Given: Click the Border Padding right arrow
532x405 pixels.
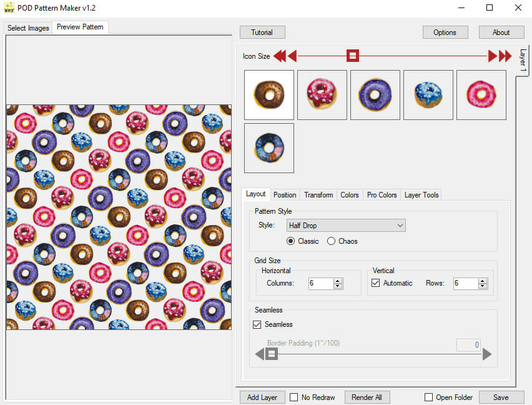Looking at the screenshot, I should click(x=487, y=354).
